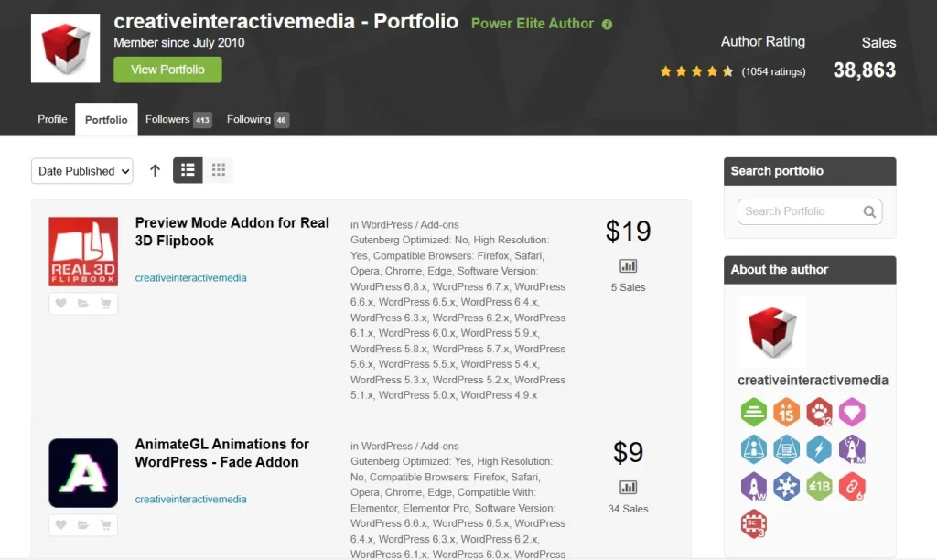Screen dimensions: 937x560
Task: Open the Date Published sort dropdown
Action: [82, 171]
